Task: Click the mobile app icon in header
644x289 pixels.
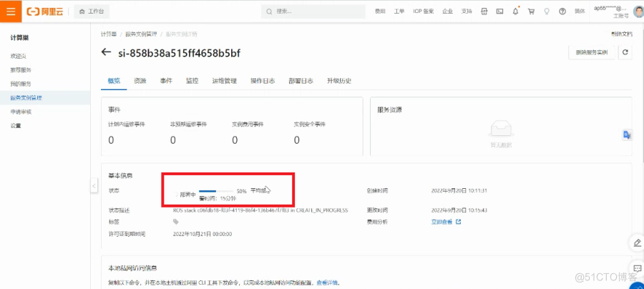Action: click(x=484, y=11)
